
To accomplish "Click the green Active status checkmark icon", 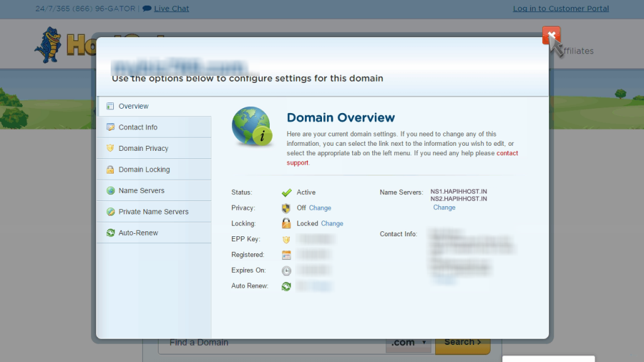I will coord(286,192).
